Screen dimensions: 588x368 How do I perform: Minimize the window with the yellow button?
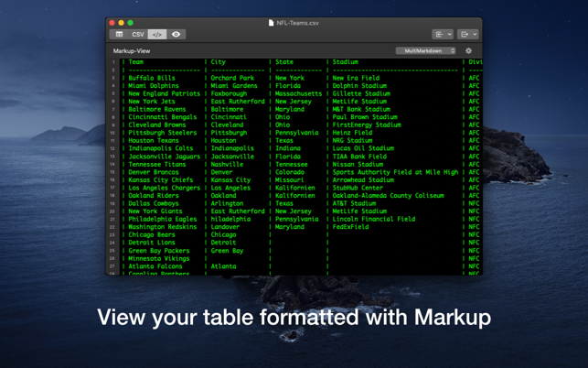(x=121, y=23)
